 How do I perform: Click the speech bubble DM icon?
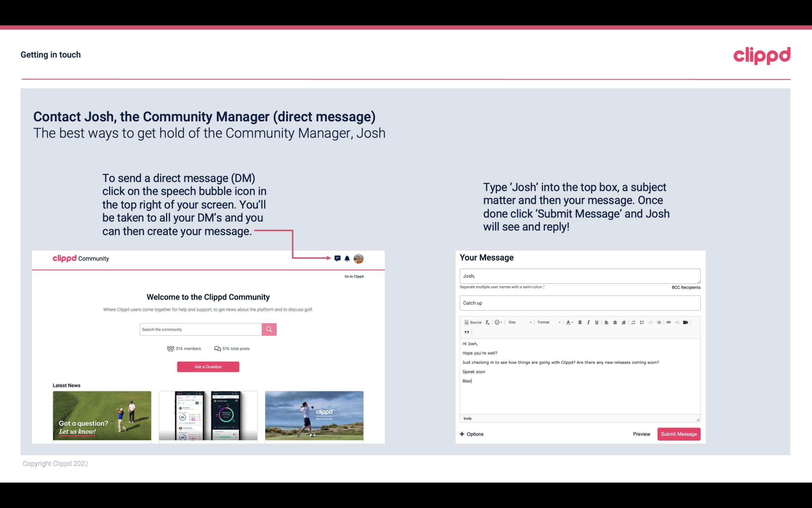338,258
